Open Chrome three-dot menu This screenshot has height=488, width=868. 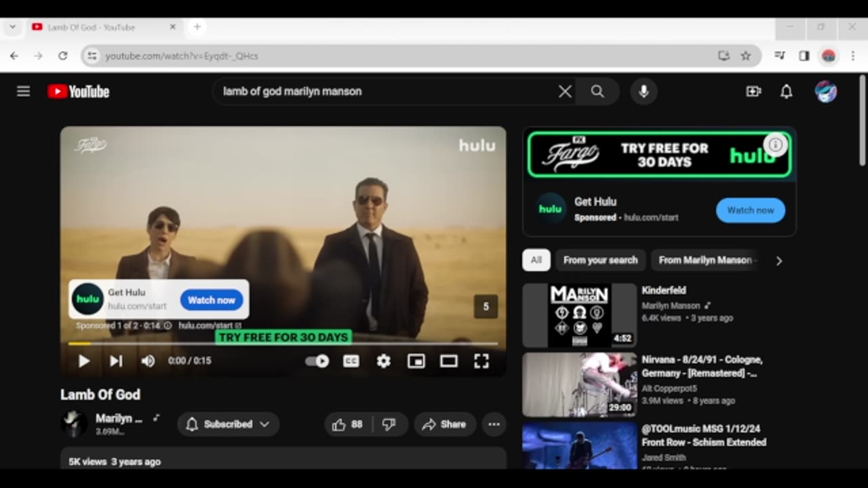tap(853, 56)
